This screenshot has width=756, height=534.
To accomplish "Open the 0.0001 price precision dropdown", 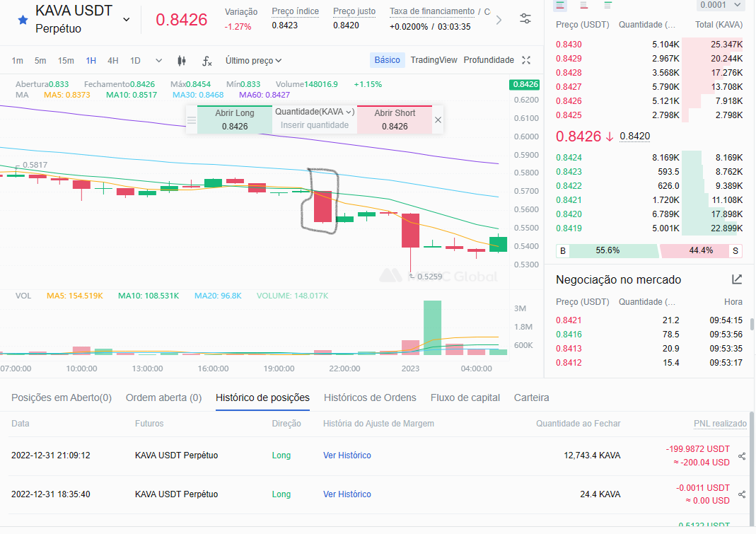I will (x=720, y=5).
